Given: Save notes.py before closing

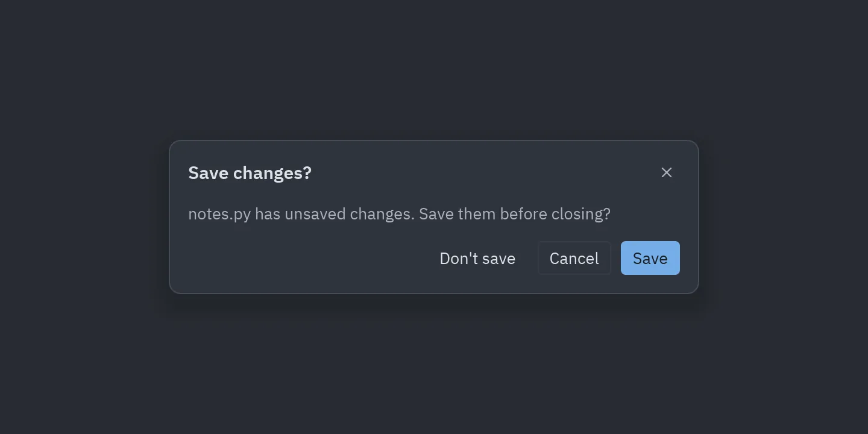Looking at the screenshot, I should click(650, 258).
